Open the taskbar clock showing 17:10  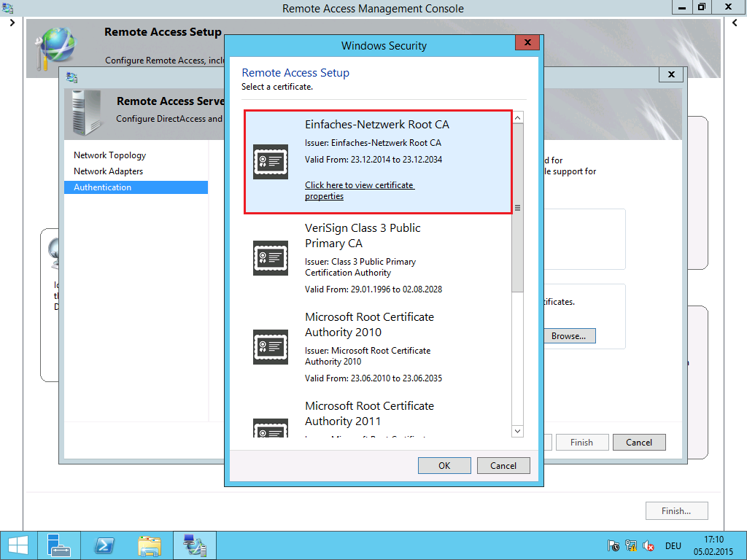click(x=713, y=545)
